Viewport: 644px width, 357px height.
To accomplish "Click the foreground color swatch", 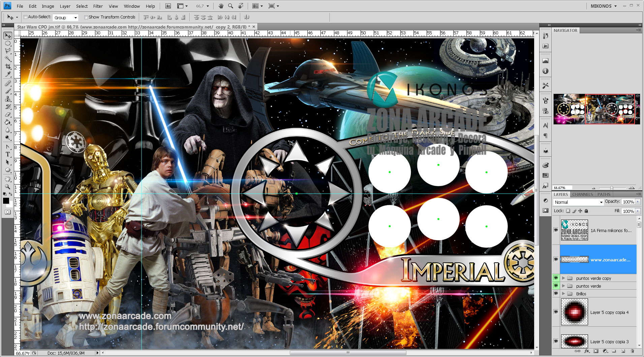I will [6, 201].
